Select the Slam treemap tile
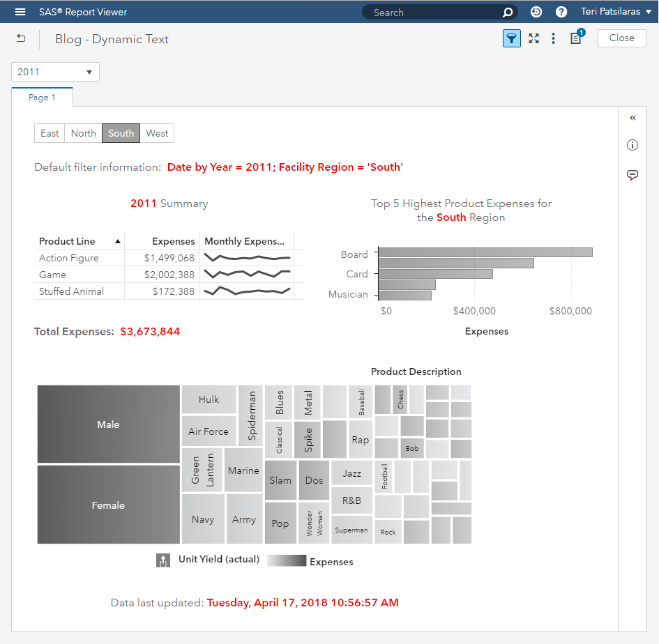659x644 pixels. pos(280,480)
